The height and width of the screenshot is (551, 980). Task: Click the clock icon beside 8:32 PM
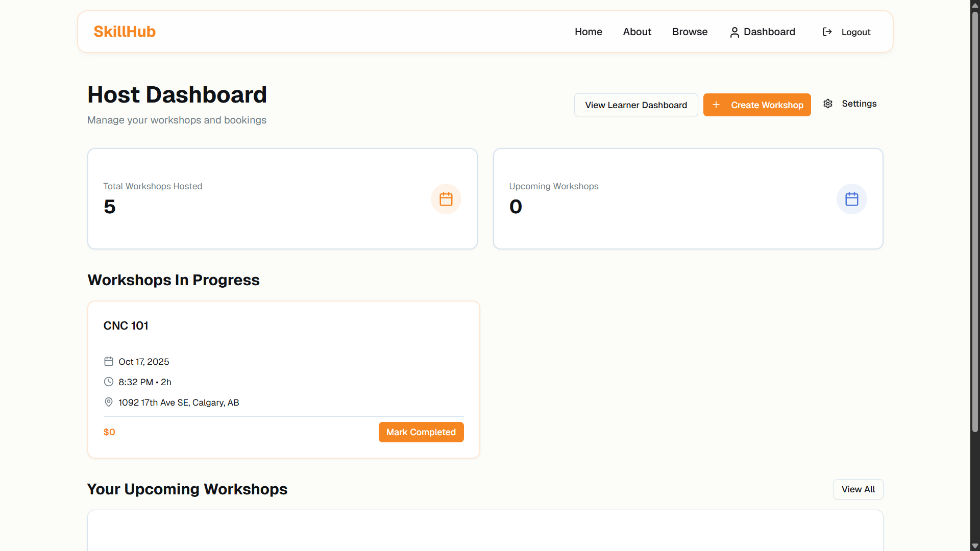click(109, 382)
